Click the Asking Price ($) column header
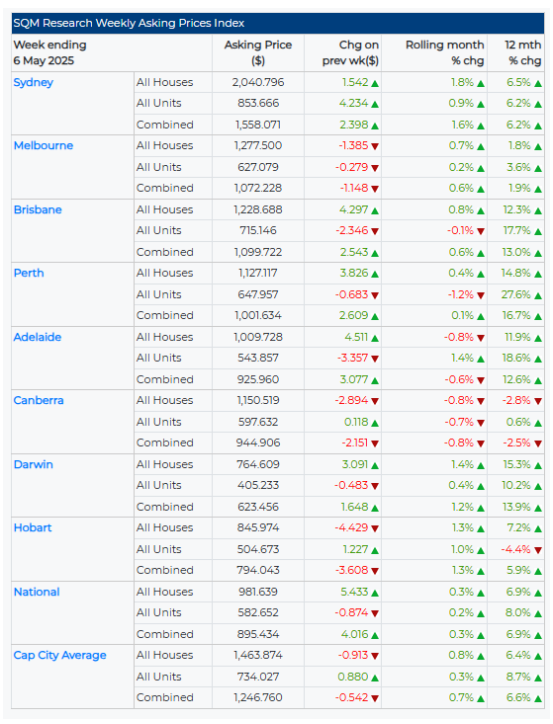Viewport: 553px width, 724px height. coord(258,53)
